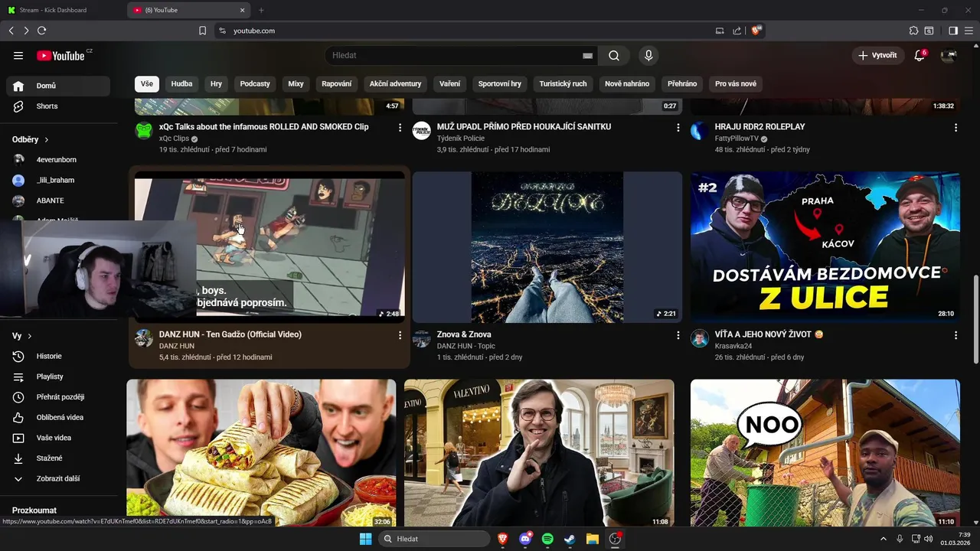This screenshot has width=980, height=551.
Task: Expand Zobrazit další in sidebar
Action: tap(58, 479)
